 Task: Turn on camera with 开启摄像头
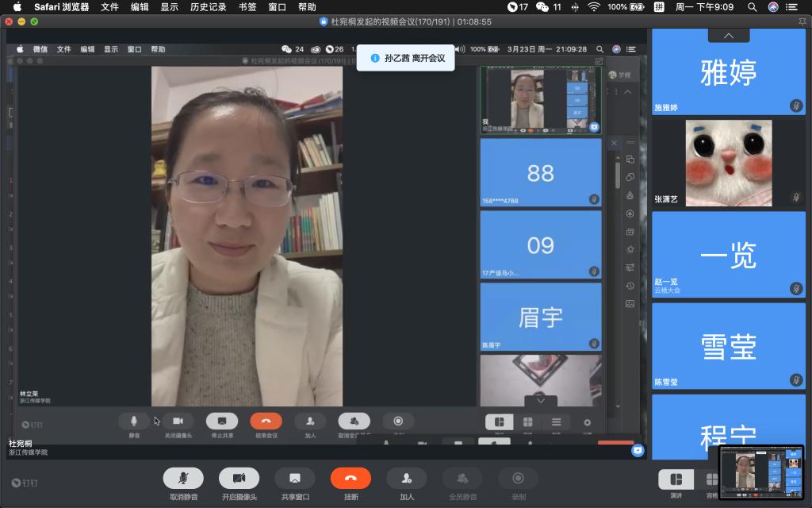(239, 478)
